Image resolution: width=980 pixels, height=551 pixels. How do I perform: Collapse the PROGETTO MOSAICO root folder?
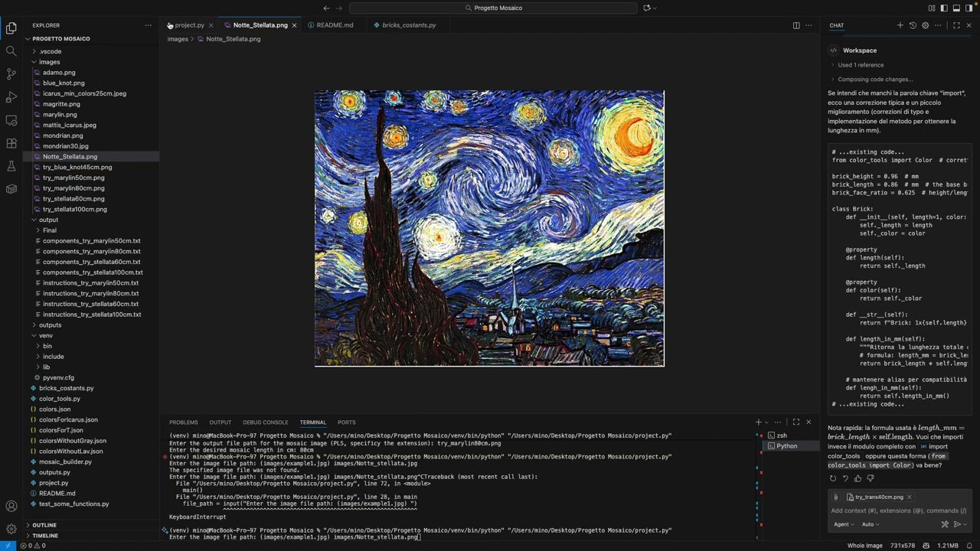click(60, 38)
